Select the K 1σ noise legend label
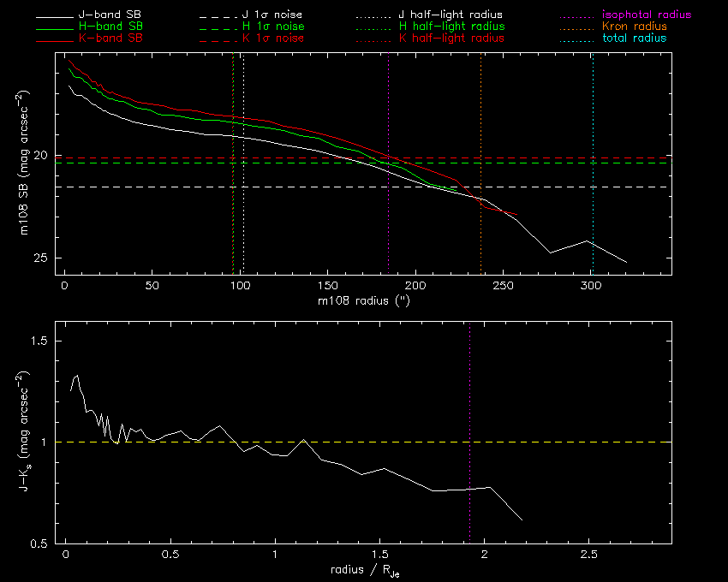This screenshot has width=728, height=582. [274, 39]
